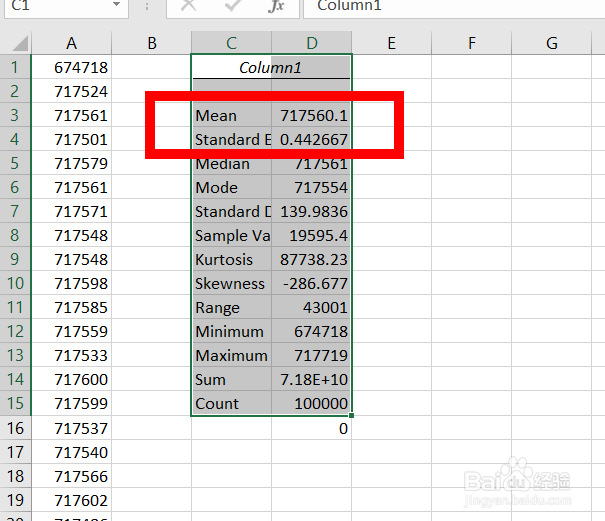
Task: Click the formula bar Enter checkmark icon
Action: [233, 6]
